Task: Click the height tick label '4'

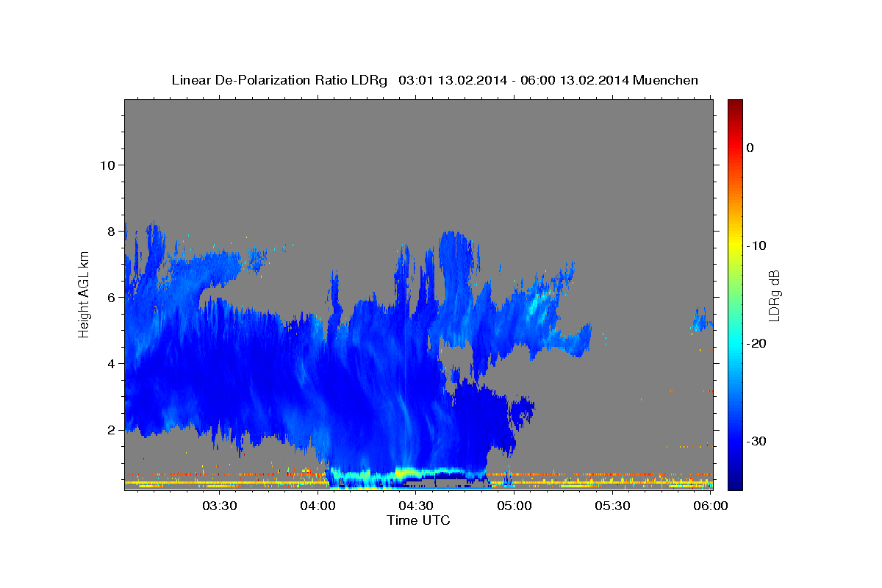Action: coord(110,364)
